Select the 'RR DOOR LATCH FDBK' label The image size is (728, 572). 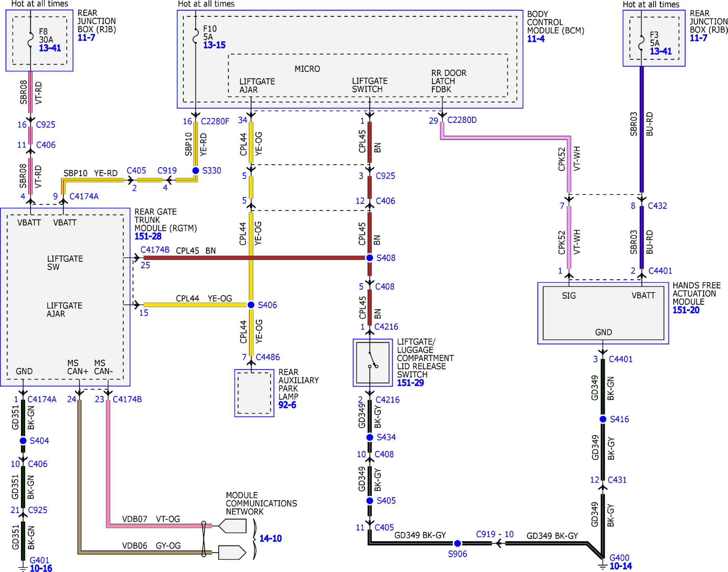pyautogui.click(x=449, y=81)
